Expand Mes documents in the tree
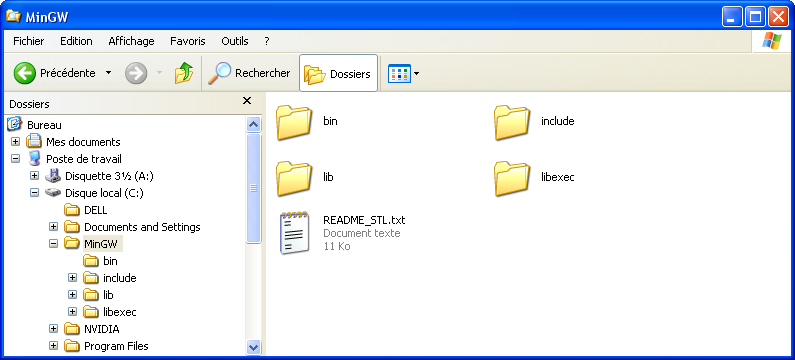 (16, 142)
